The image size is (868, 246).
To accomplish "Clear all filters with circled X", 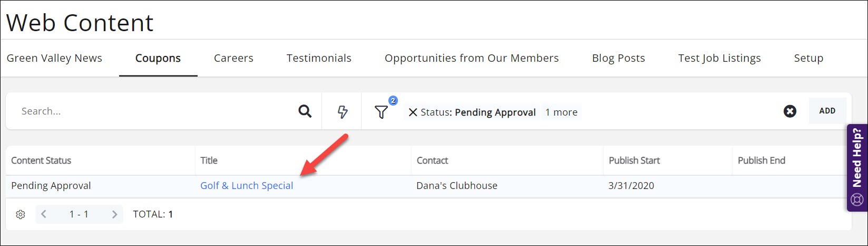I will (x=789, y=111).
